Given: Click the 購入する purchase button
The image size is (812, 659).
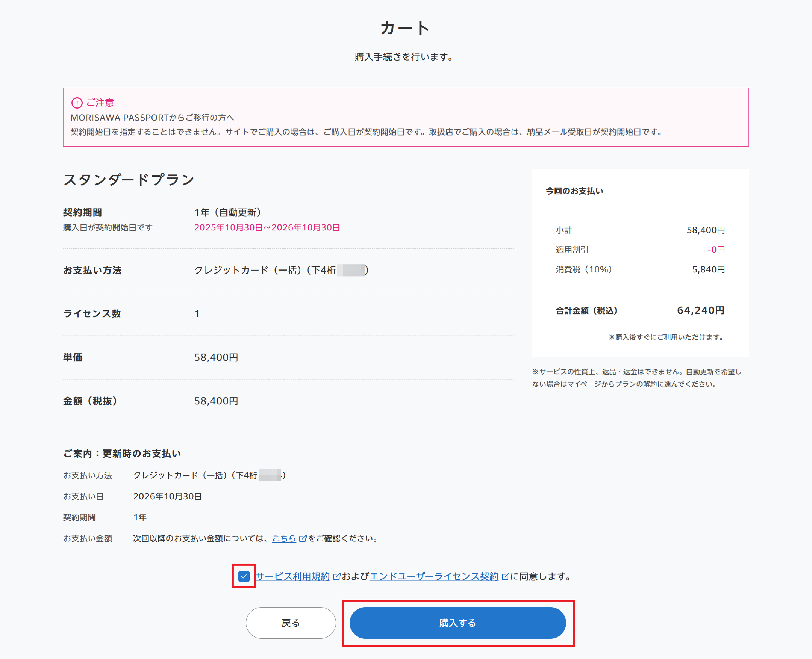Looking at the screenshot, I should pos(457,623).
